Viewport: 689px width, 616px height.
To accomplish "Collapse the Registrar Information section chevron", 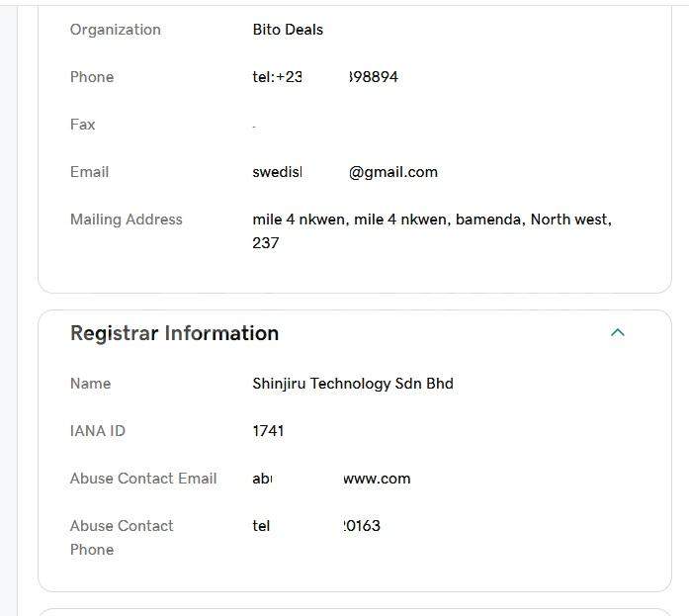I will coord(618,333).
